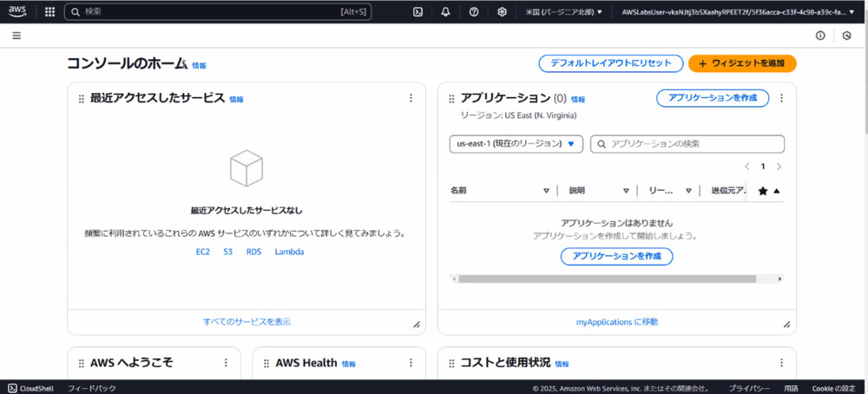Click the CloudShell terminal icon in top bar

click(x=418, y=12)
